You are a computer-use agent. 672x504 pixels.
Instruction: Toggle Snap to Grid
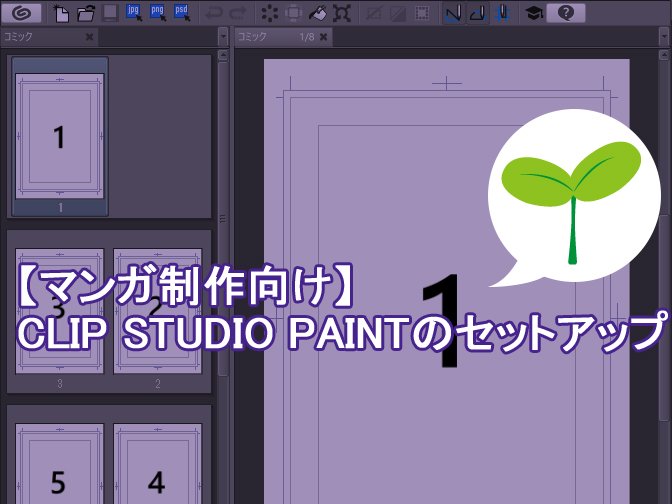[x=502, y=13]
